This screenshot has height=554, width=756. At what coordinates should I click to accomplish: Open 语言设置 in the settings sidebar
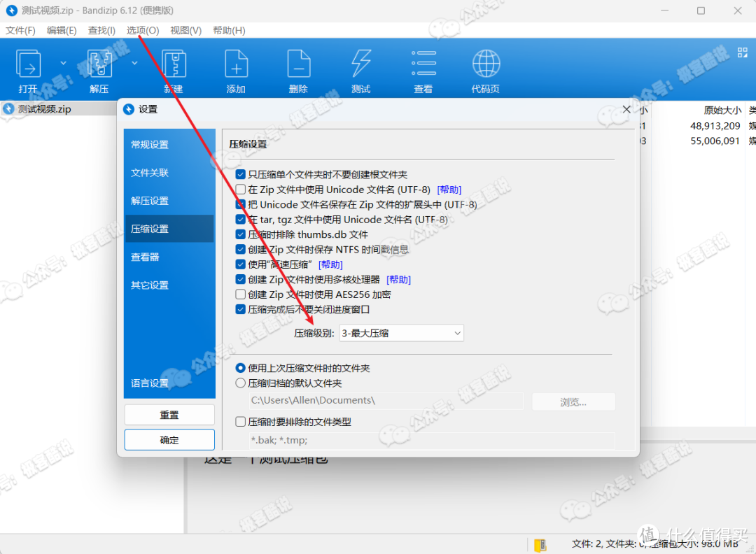click(169, 383)
